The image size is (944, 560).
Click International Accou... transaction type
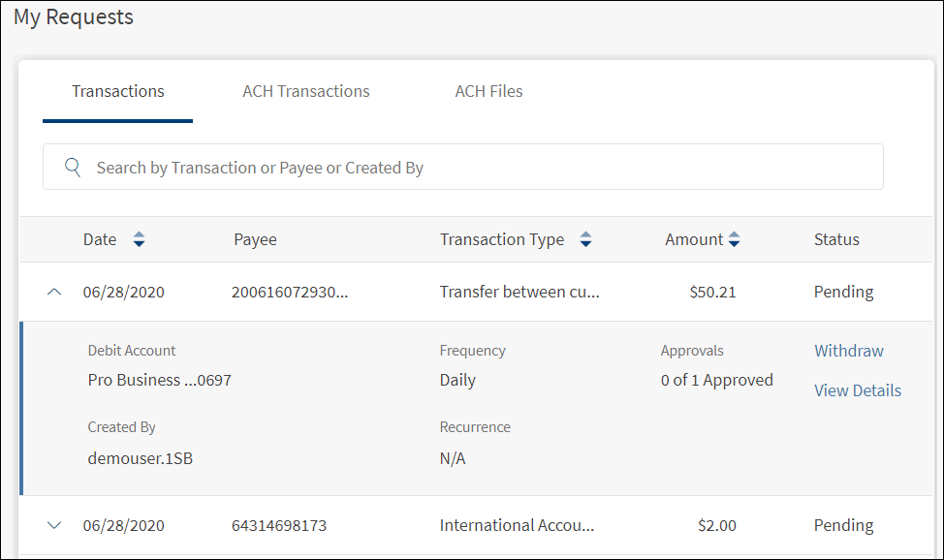(517, 525)
